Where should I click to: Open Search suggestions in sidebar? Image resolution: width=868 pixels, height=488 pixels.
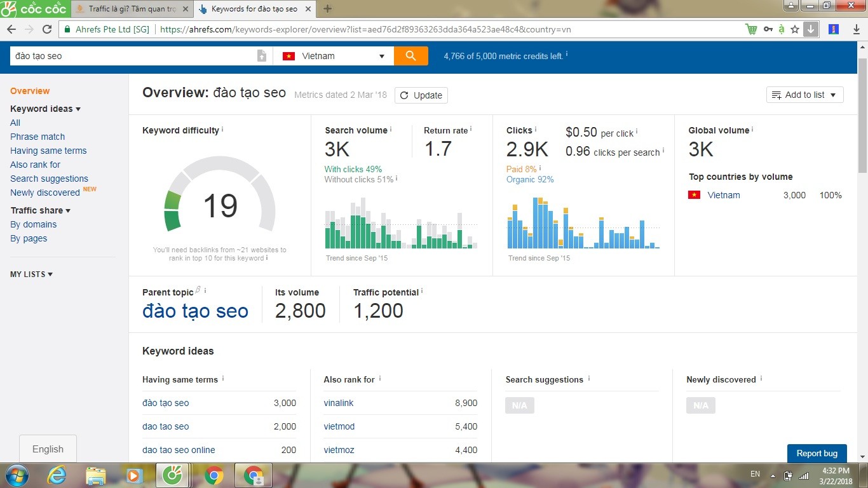[49, 179]
